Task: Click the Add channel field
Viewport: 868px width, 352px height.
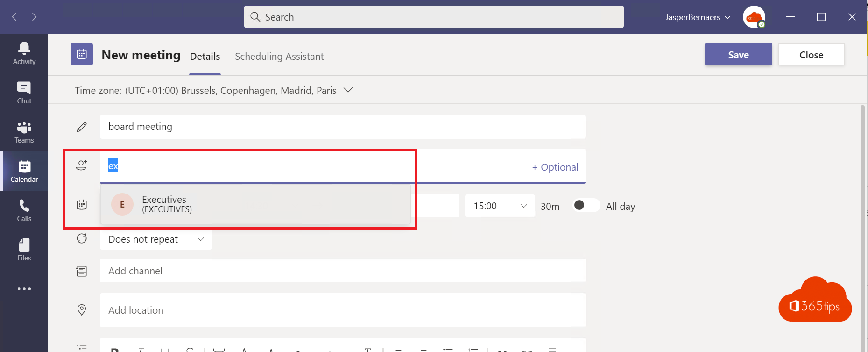Action: (x=342, y=271)
